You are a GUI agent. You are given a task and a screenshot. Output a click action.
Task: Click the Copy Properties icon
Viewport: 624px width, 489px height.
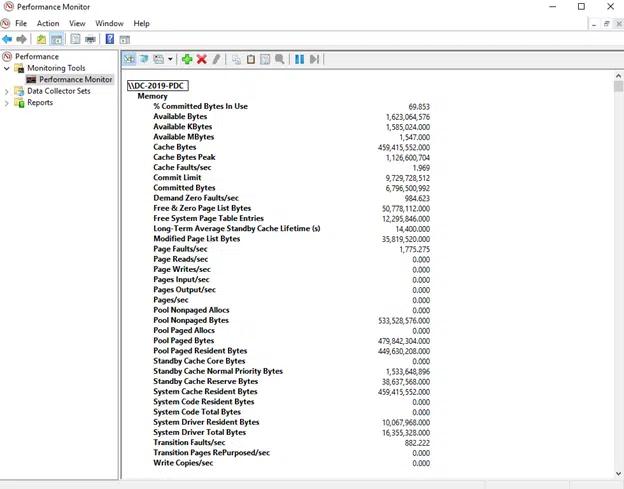click(x=236, y=59)
